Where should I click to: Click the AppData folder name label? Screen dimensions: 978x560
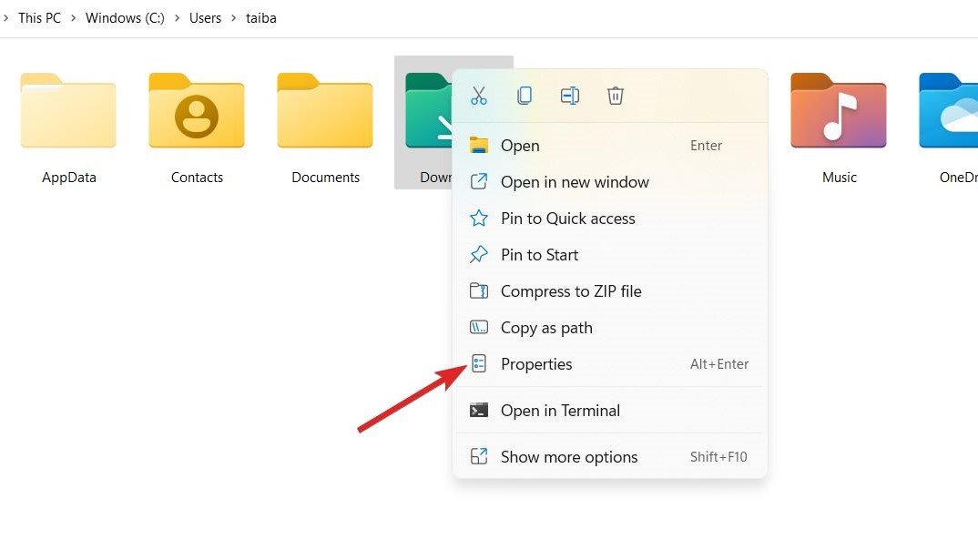click(x=68, y=177)
